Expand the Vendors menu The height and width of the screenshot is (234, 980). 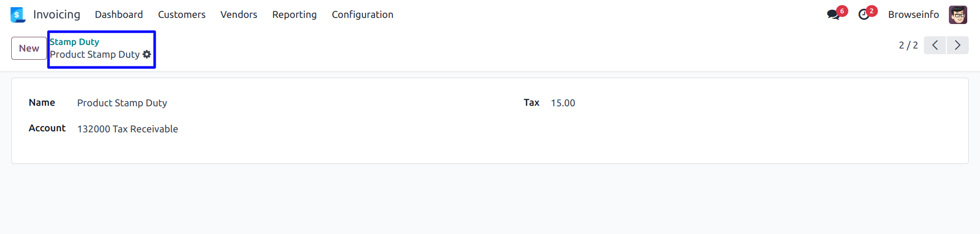click(x=239, y=15)
